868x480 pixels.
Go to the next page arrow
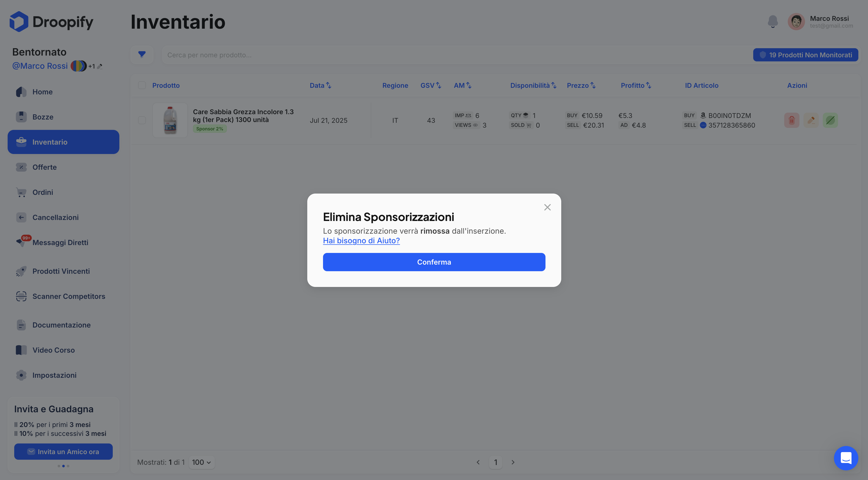[x=513, y=462]
